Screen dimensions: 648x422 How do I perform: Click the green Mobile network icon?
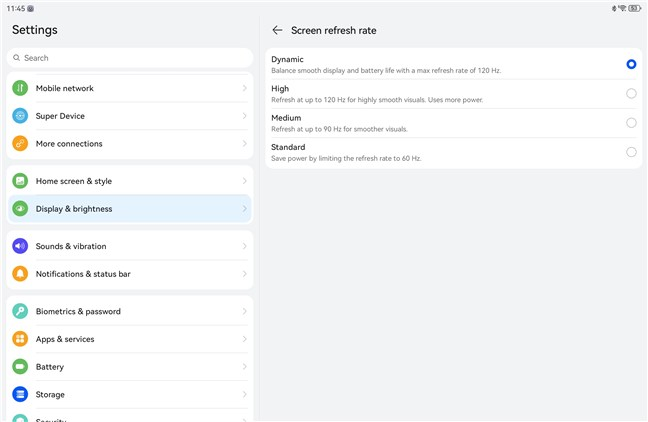tap(20, 88)
